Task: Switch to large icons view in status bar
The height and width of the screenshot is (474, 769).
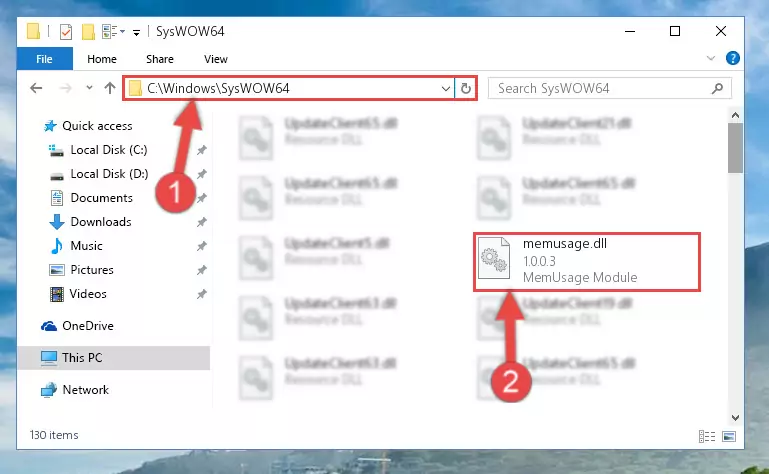Action: 729,436
